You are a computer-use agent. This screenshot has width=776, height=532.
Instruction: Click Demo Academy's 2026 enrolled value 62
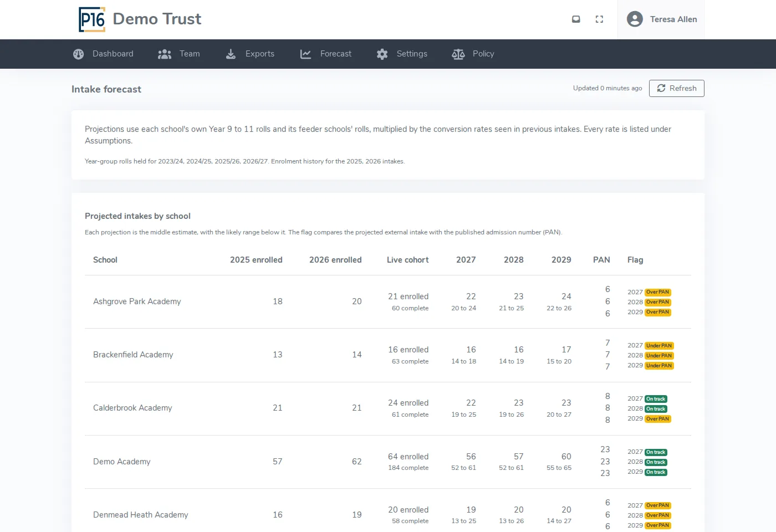357,462
